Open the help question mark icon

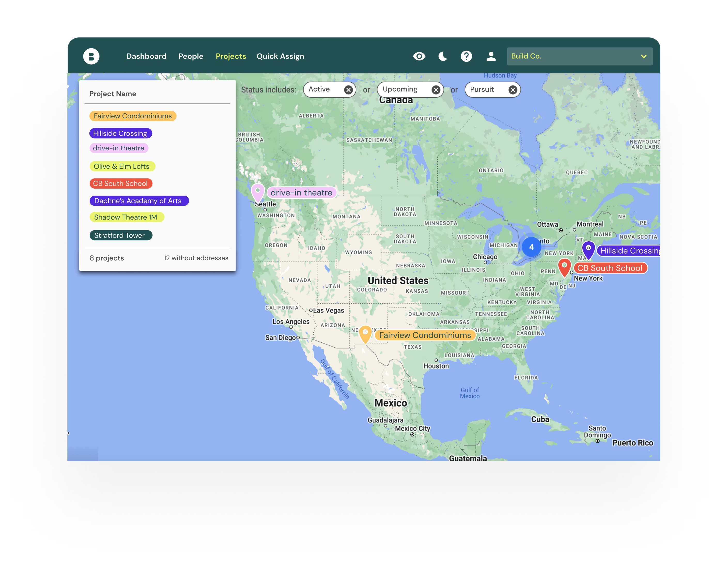pos(466,56)
